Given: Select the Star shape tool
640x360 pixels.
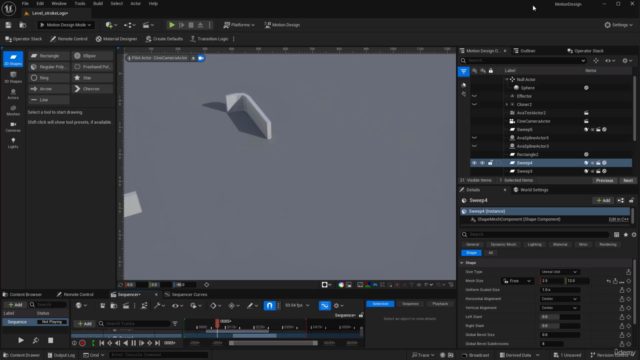Looking at the screenshot, I should coord(92,78).
